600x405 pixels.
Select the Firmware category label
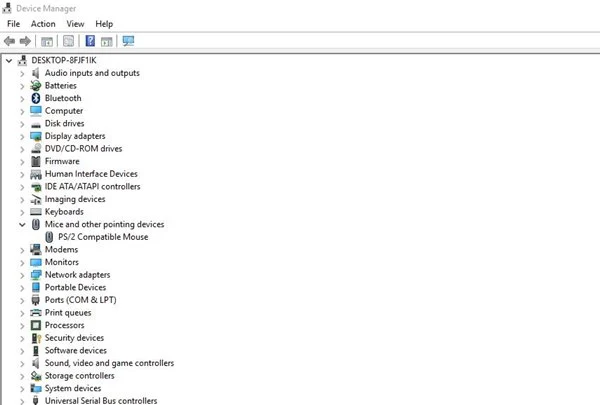(x=62, y=161)
